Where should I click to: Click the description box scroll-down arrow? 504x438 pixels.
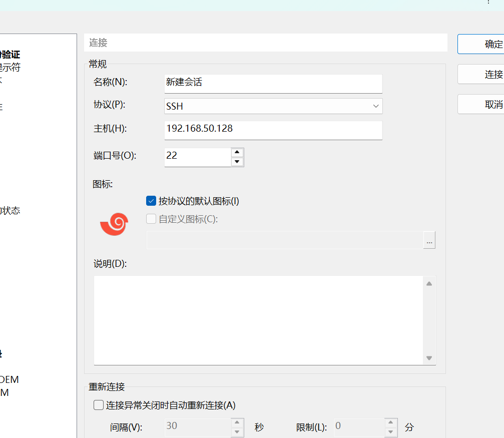tap(429, 358)
